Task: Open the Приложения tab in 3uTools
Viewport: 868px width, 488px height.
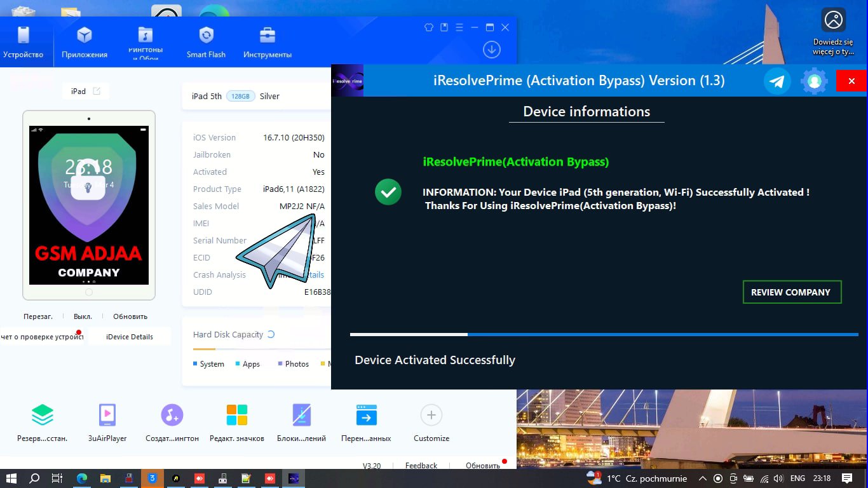Action: pos(85,42)
